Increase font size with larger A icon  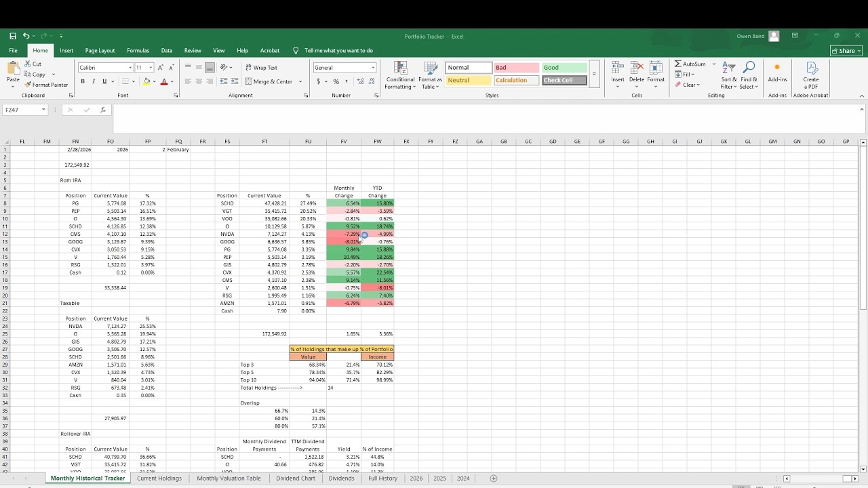click(x=161, y=68)
